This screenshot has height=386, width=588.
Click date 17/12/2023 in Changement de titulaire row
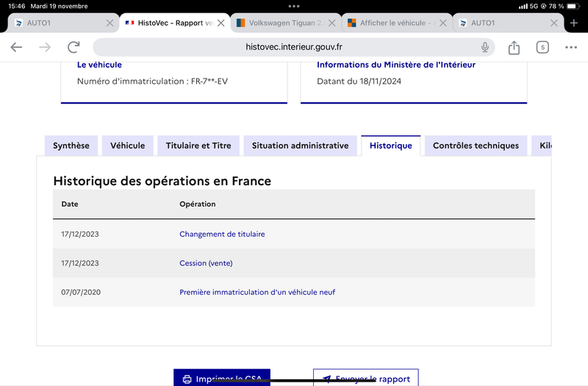coord(80,234)
